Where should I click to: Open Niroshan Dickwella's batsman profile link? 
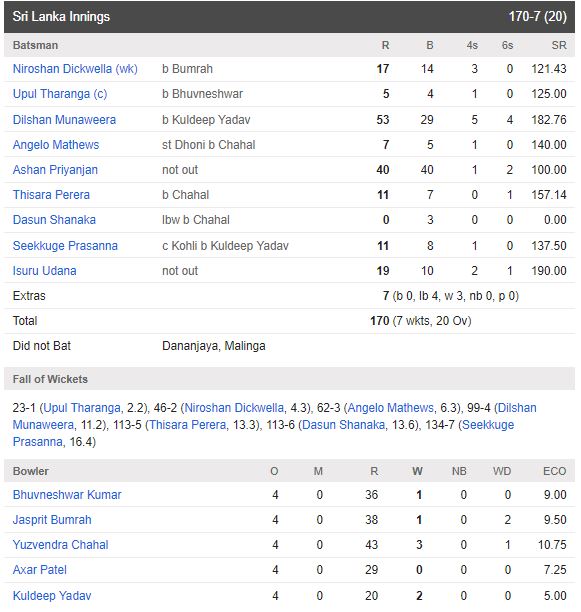coord(75,69)
